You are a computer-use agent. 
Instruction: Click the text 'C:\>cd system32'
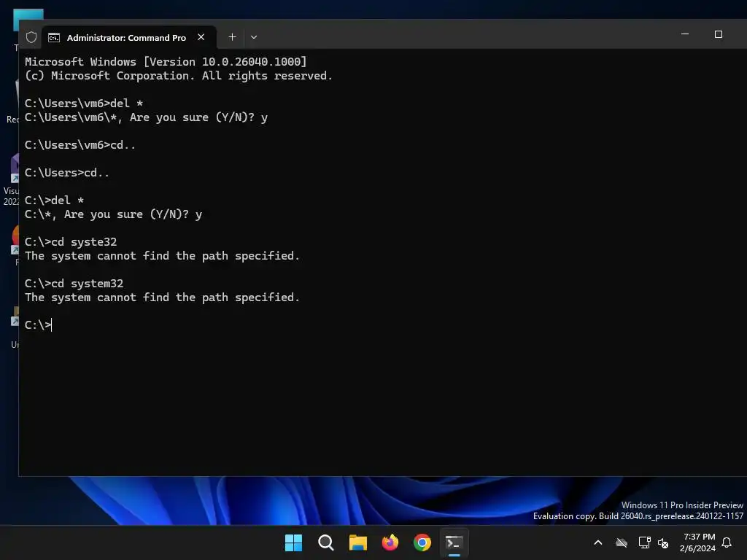(x=74, y=284)
